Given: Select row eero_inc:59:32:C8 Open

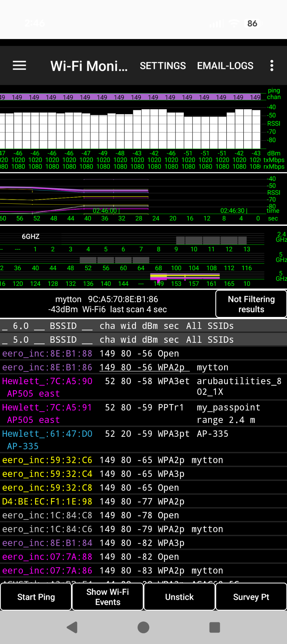Looking at the screenshot, I should 143,488.
